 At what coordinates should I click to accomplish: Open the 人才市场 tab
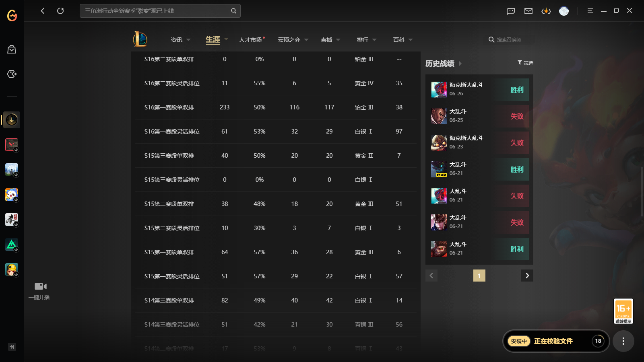click(x=250, y=40)
